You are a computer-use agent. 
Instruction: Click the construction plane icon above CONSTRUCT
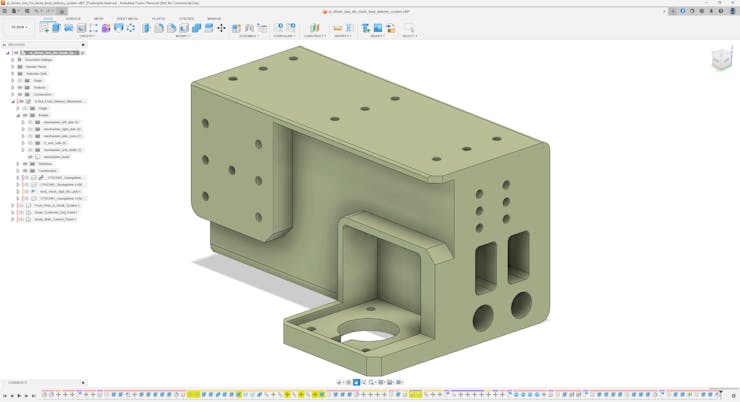pos(313,28)
